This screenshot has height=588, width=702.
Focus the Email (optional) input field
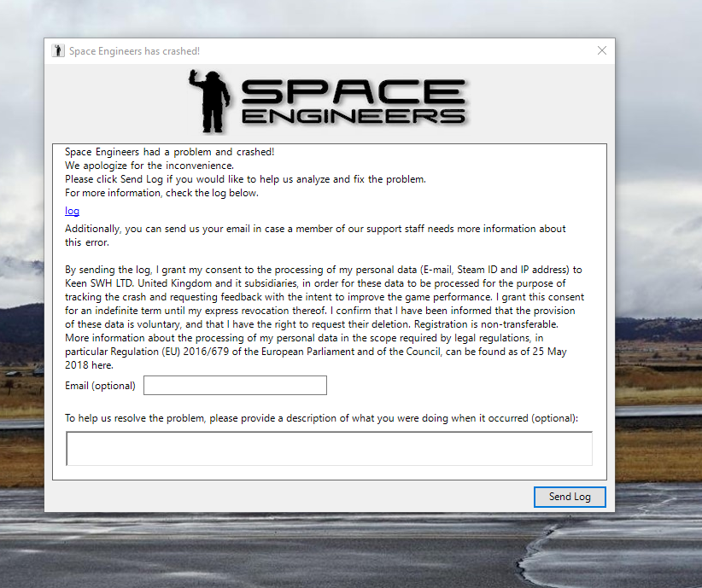[x=234, y=385]
